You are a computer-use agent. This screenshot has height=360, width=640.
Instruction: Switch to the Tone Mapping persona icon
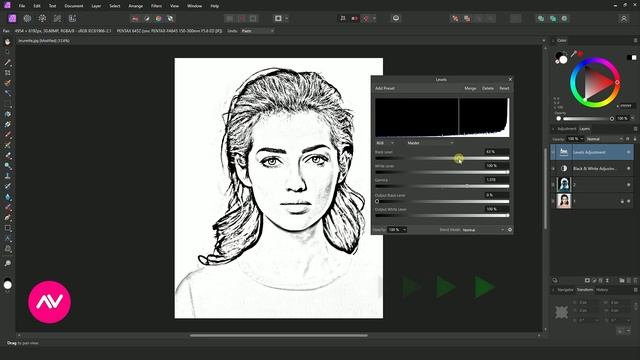tap(57, 18)
